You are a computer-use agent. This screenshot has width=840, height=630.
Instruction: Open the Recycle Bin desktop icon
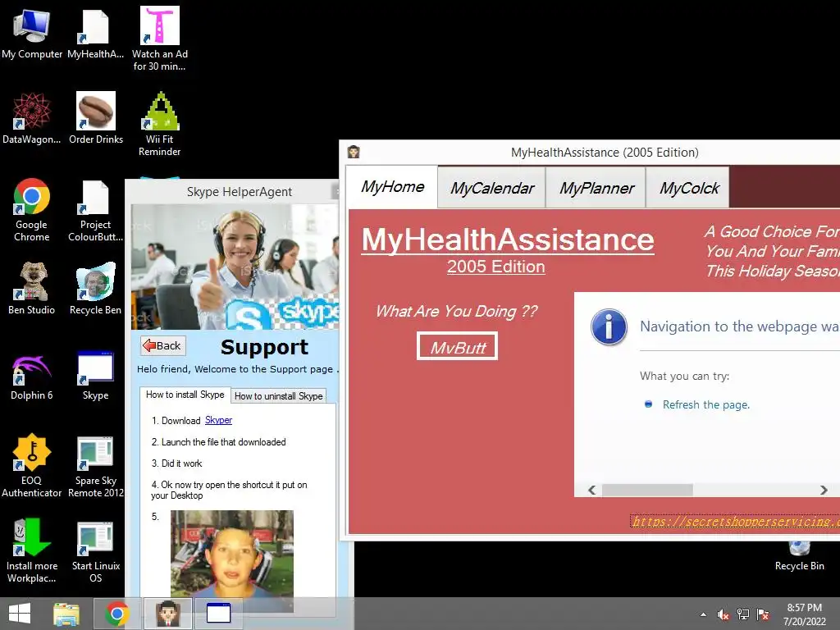click(x=799, y=556)
